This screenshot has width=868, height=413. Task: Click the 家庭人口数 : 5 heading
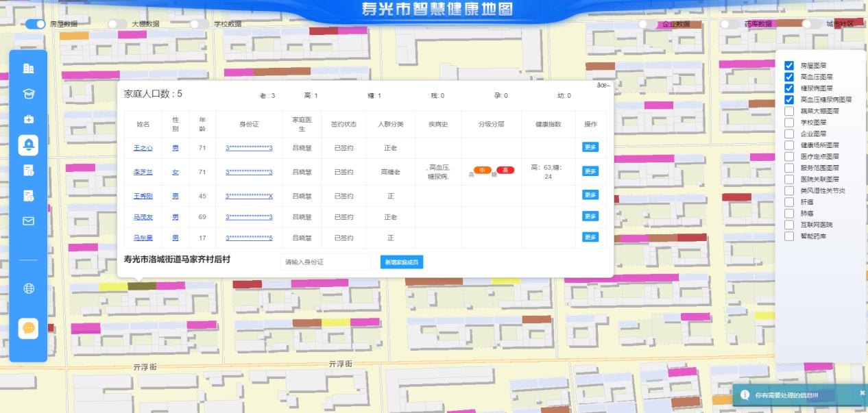click(x=153, y=94)
